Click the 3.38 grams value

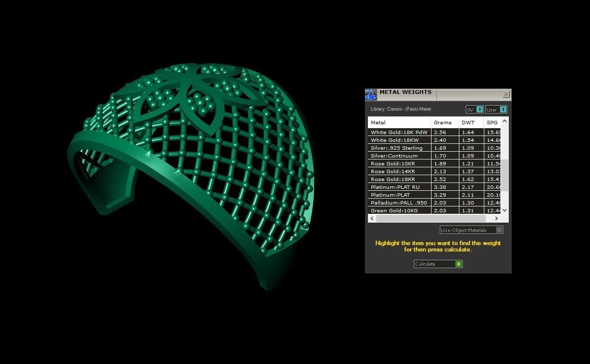point(440,187)
